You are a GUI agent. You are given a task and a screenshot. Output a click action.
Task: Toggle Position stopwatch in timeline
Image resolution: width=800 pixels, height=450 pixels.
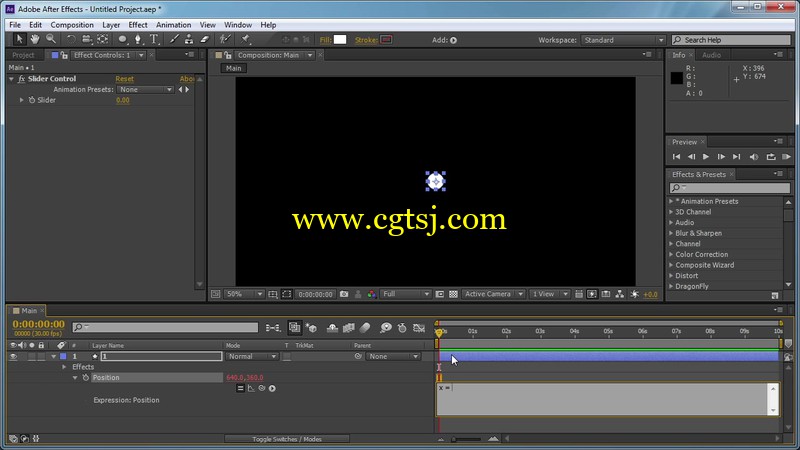(85, 378)
